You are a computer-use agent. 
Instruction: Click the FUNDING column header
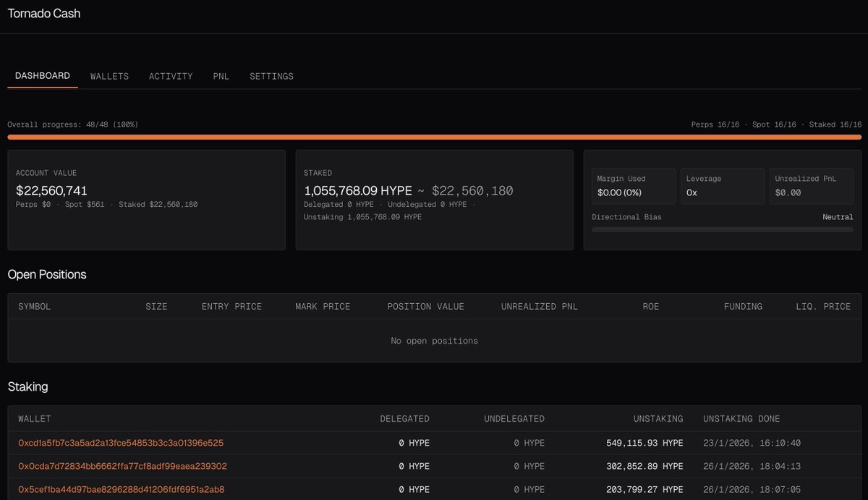click(x=743, y=307)
